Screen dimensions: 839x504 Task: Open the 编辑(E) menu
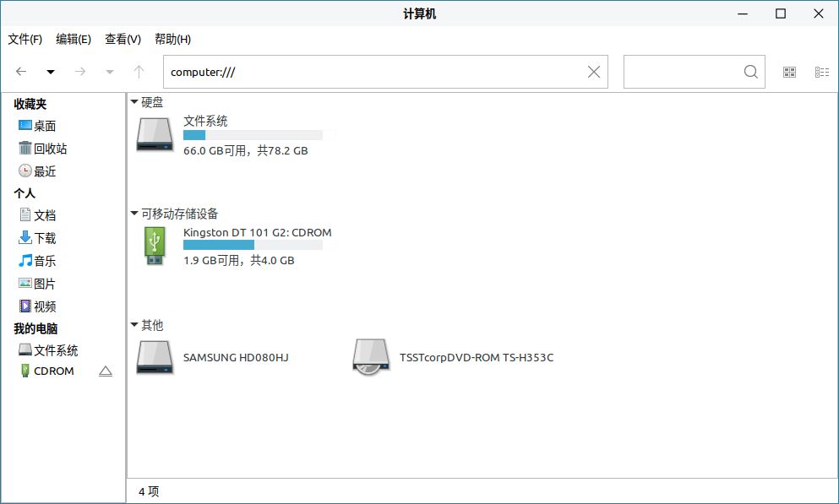click(x=74, y=39)
